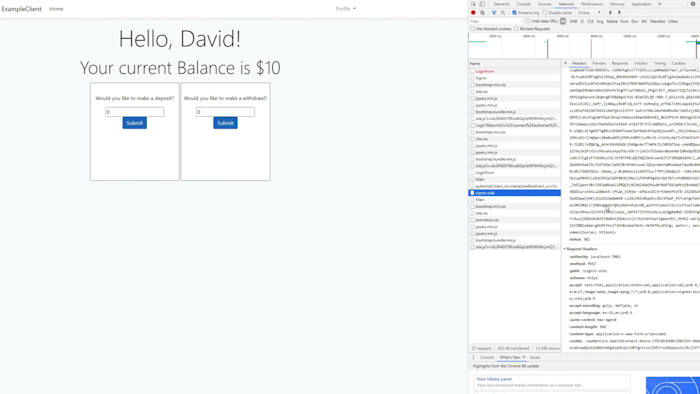The height and width of the screenshot is (394, 700).
Task: Show the Initiator tab
Action: (x=641, y=63)
